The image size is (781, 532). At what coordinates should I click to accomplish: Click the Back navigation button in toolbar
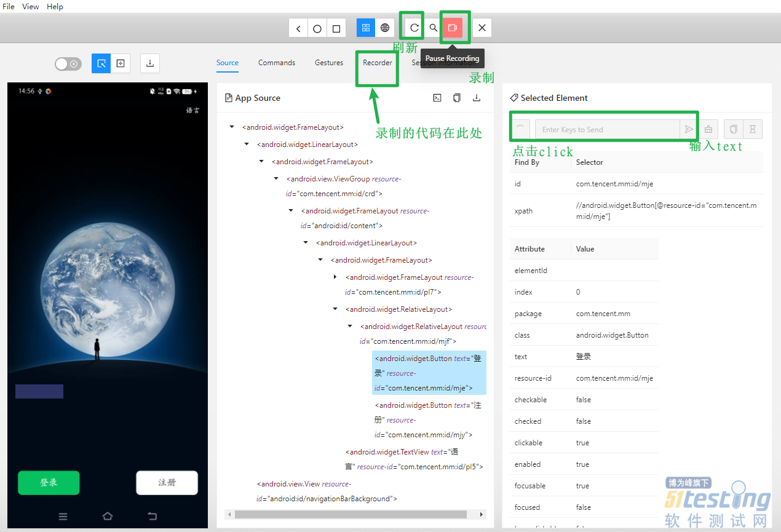[x=298, y=28]
